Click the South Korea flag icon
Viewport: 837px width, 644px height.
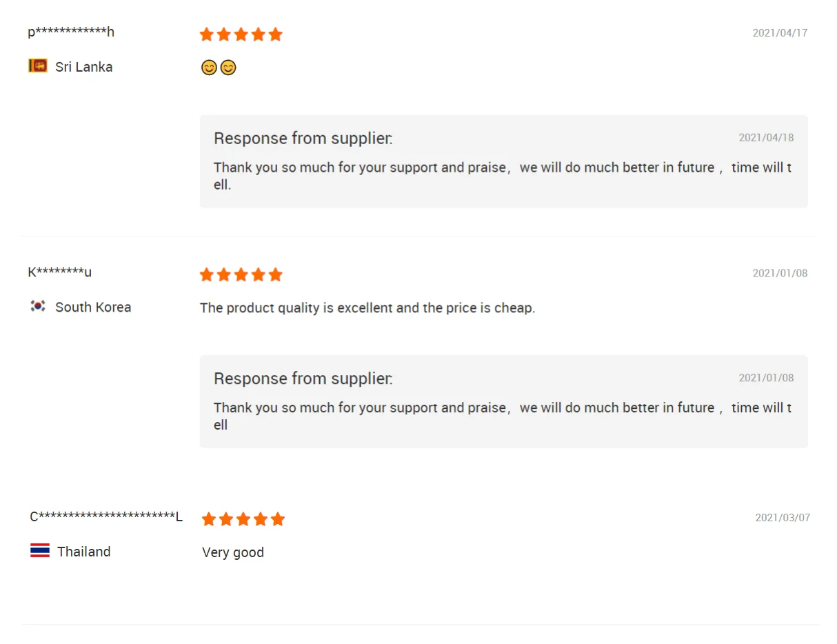click(x=38, y=306)
